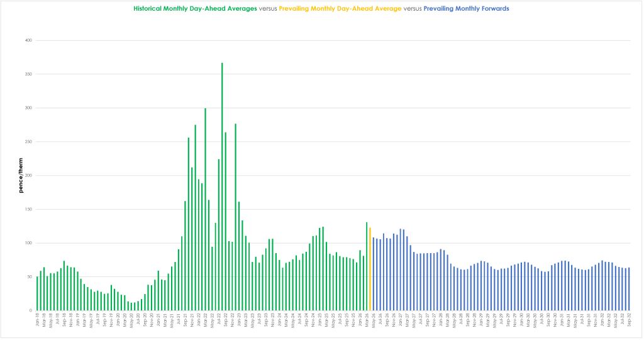
Task: Select the 100 y-axis value label
Action: pos(28,243)
